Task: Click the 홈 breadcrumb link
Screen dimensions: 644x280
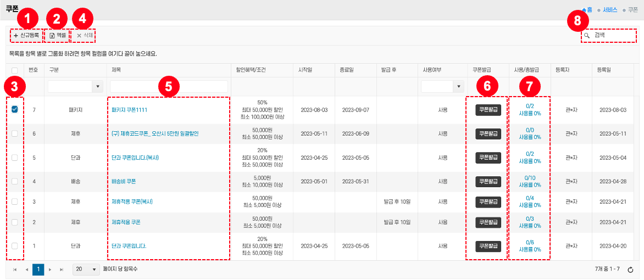Action: (589, 10)
